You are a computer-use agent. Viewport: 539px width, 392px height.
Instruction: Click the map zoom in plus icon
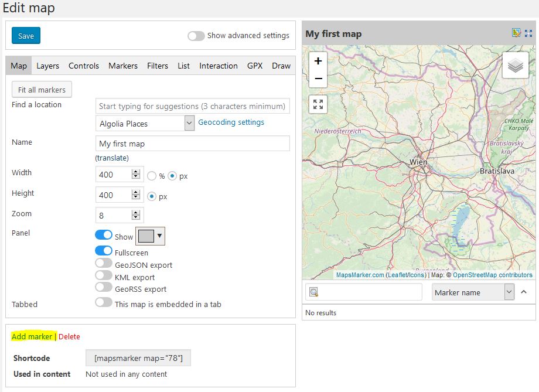(318, 61)
